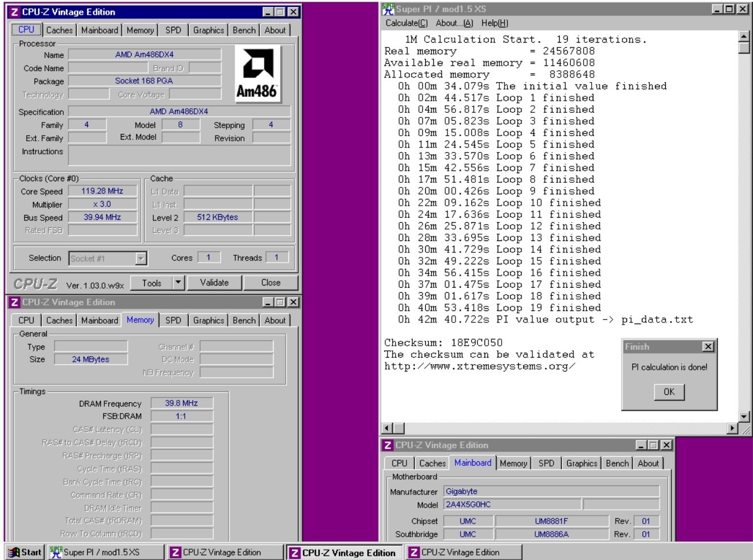Viewport: 753px width, 560px height.
Task: Select the third CPU-Z taskbar entry
Action: [x=463, y=552]
